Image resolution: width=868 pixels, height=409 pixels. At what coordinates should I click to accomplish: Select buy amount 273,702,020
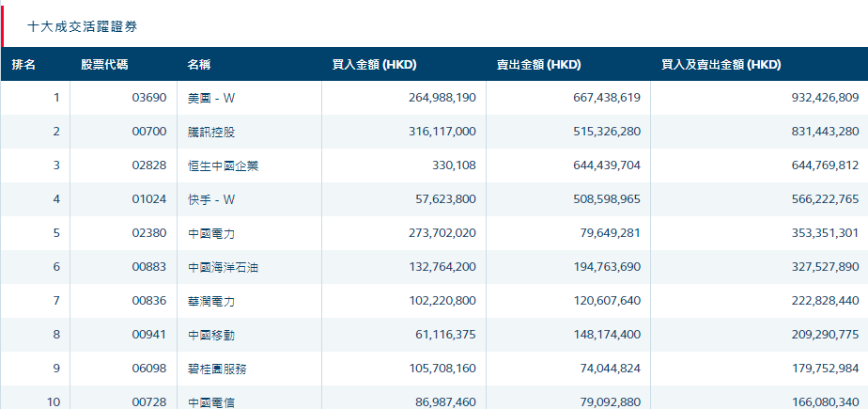coord(442,233)
